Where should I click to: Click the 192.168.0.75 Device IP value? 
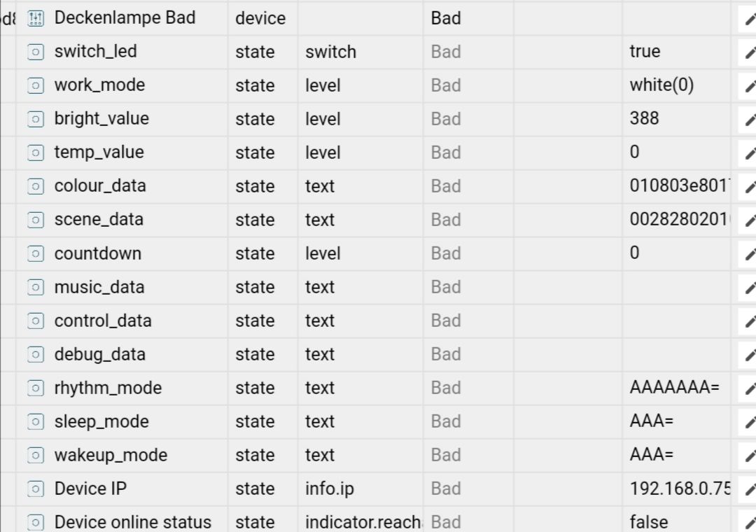(680, 489)
